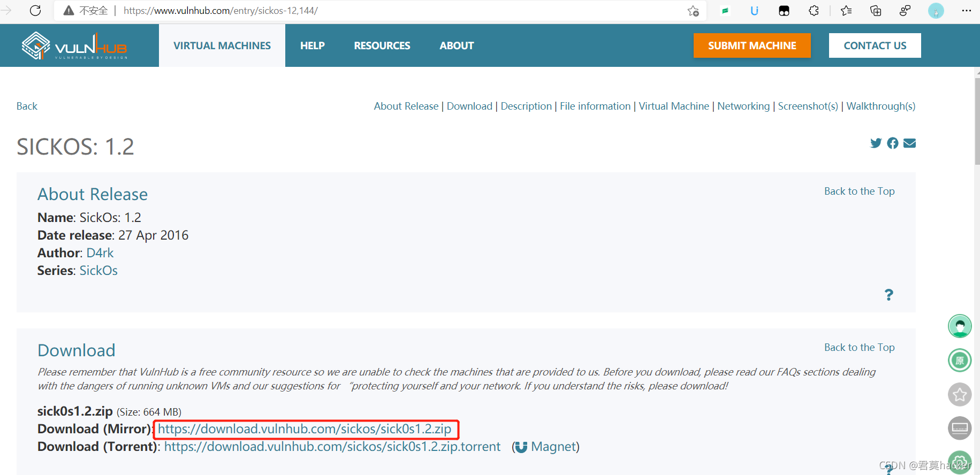Open the black mask extension icon
The width and height of the screenshot is (980, 475).
[784, 11]
